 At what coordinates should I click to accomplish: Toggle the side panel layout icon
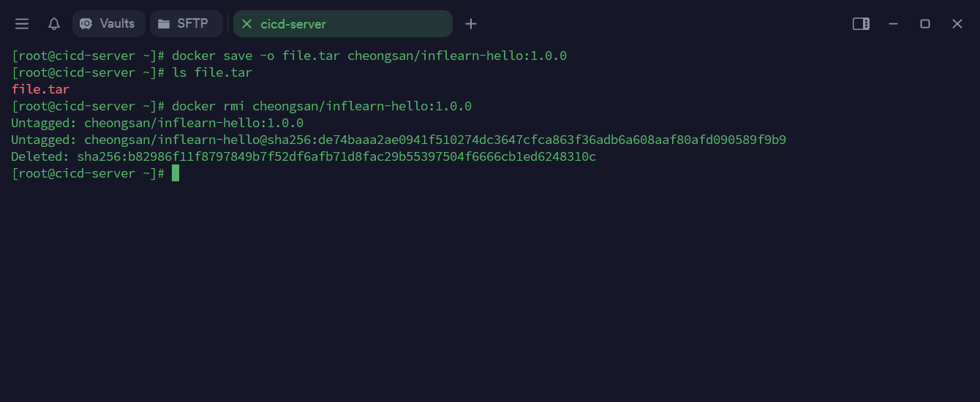pos(861,24)
